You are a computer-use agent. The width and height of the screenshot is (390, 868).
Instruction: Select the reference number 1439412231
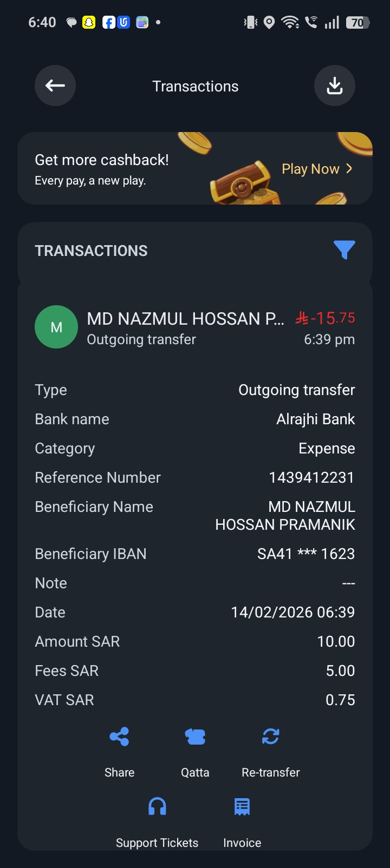point(311,477)
